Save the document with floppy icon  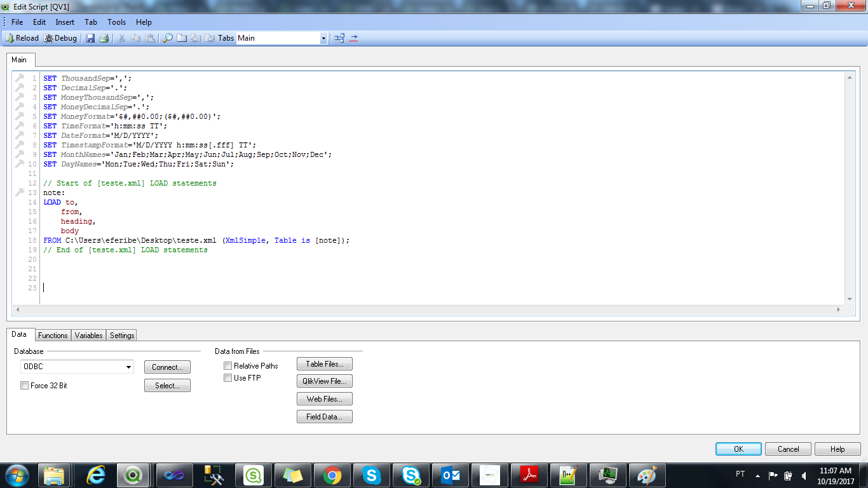click(90, 38)
